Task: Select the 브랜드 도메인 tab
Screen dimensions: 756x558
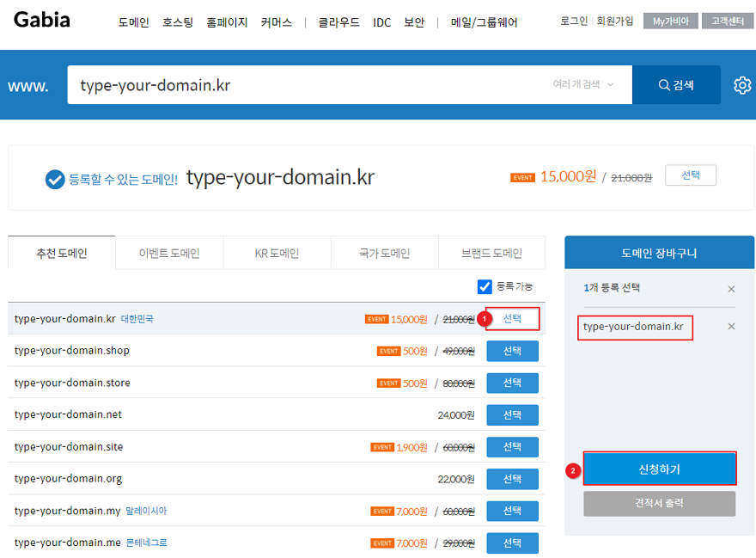Action: coord(491,254)
